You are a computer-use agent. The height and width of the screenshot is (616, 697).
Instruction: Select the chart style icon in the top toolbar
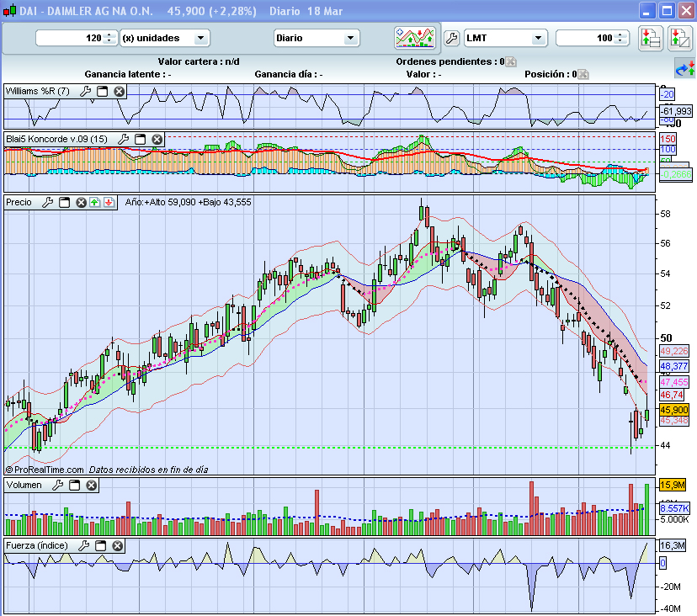click(416, 38)
